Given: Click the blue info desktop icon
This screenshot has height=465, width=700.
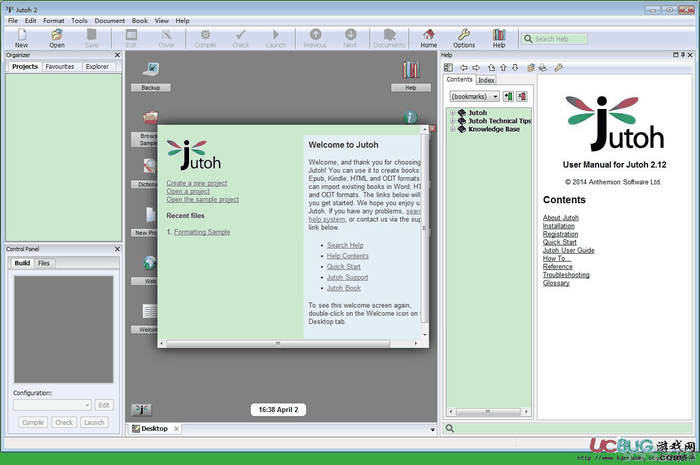Looking at the screenshot, I should [x=410, y=117].
